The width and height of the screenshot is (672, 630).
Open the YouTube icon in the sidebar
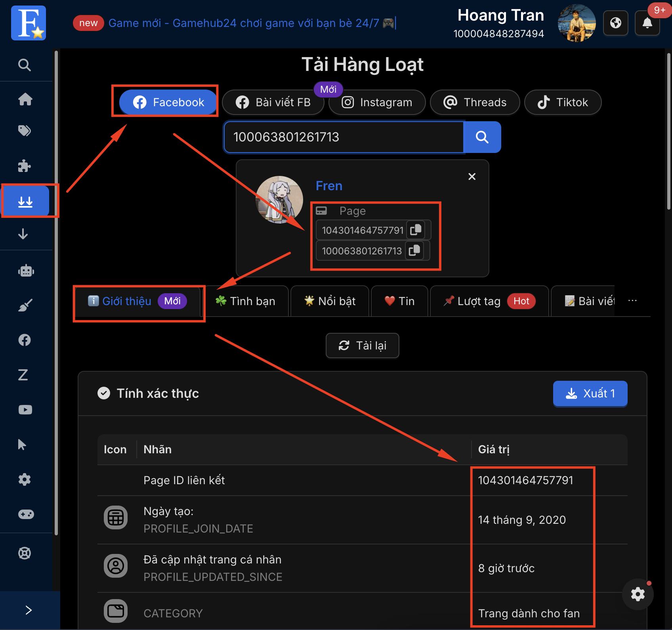[25, 409]
